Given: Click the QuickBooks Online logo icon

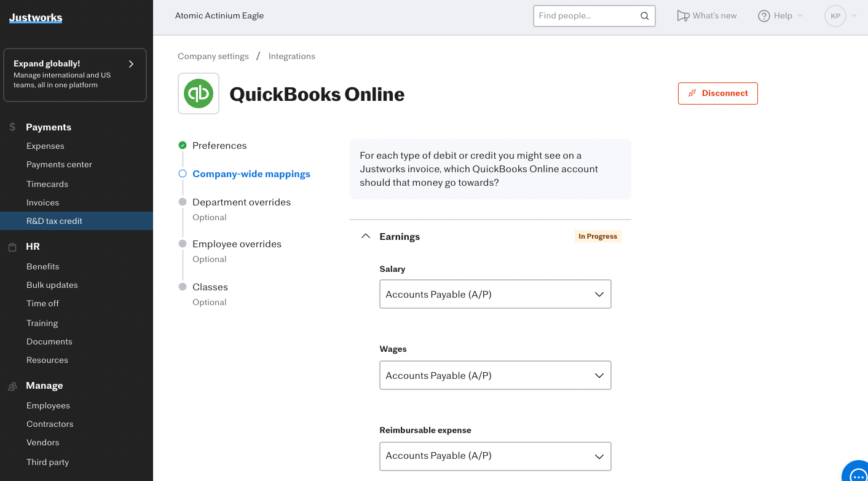Looking at the screenshot, I should pyautogui.click(x=199, y=93).
